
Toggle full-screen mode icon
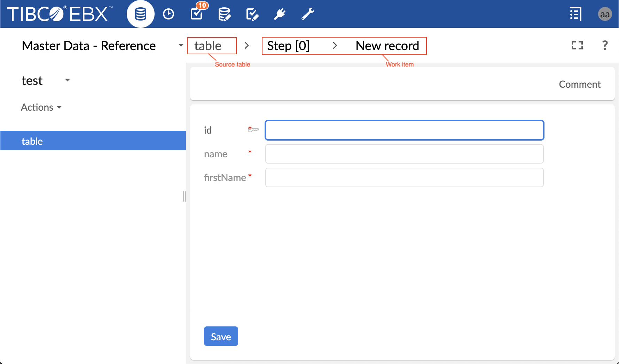577,46
